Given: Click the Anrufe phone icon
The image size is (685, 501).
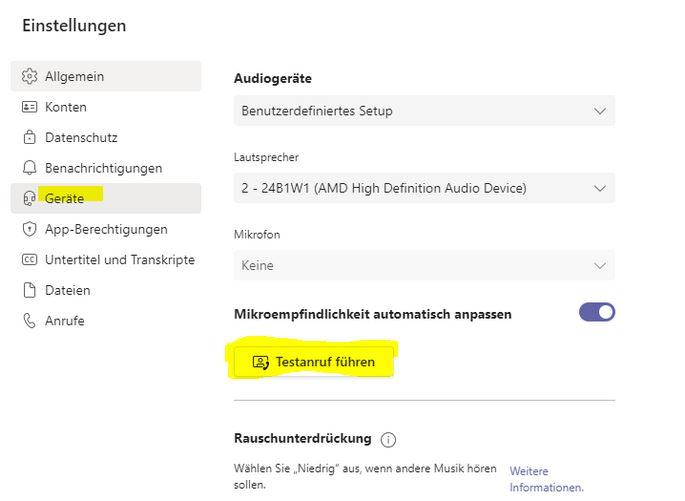Looking at the screenshot, I should tap(29, 321).
